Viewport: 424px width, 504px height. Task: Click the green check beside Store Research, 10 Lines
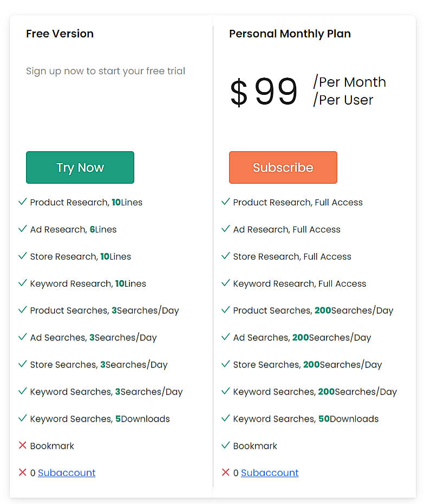click(22, 256)
